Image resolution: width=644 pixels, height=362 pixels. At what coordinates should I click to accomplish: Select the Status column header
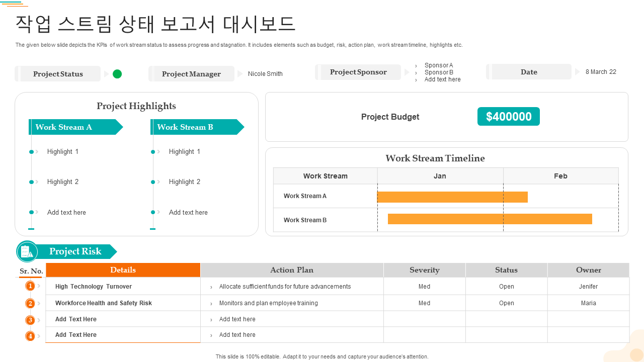(x=506, y=270)
